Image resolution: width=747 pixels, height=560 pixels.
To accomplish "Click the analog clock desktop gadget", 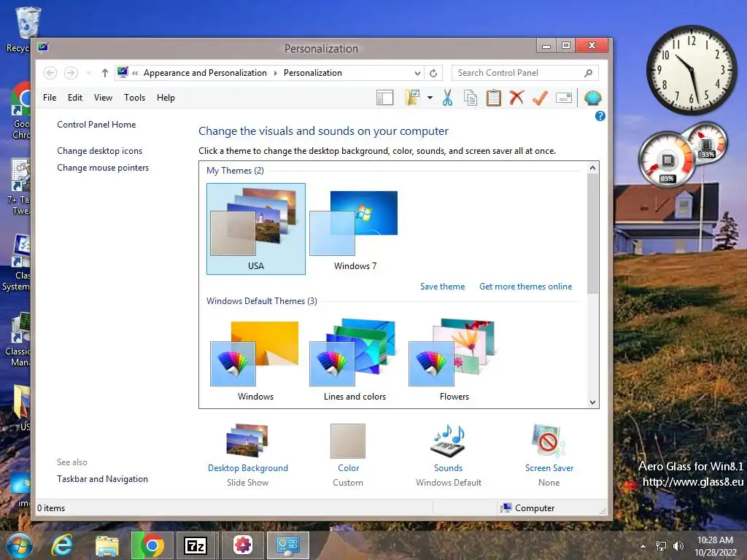I will coord(691,70).
